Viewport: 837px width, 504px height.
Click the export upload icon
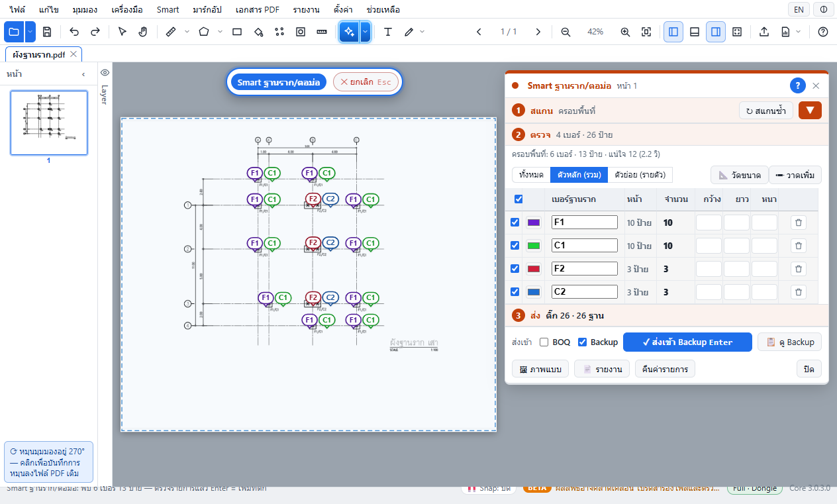pos(764,32)
